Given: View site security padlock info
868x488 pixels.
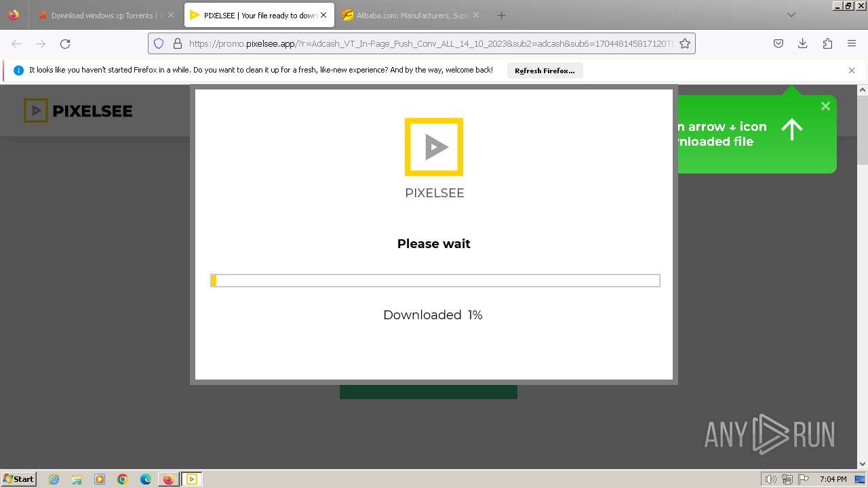Looking at the screenshot, I should pos(178,43).
